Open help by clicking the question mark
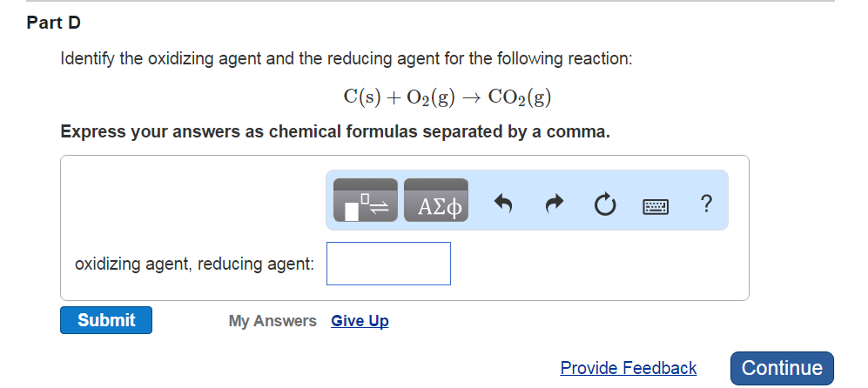The height and width of the screenshot is (388, 868). [x=706, y=204]
